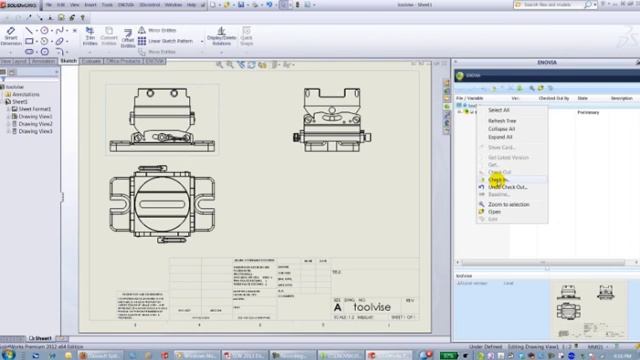Select the Smart Dimension tool
Viewport: 640px width, 360px height.
click(11, 36)
